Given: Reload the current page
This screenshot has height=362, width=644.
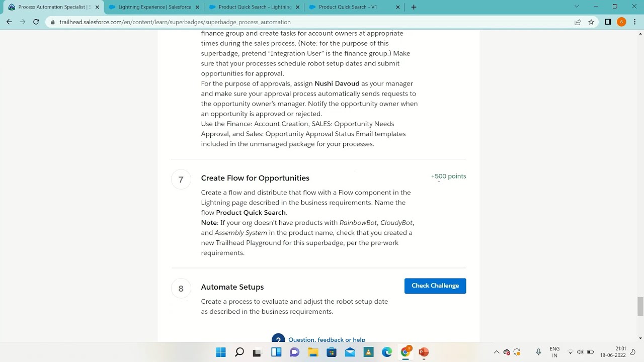Looking at the screenshot, I should pos(36,22).
